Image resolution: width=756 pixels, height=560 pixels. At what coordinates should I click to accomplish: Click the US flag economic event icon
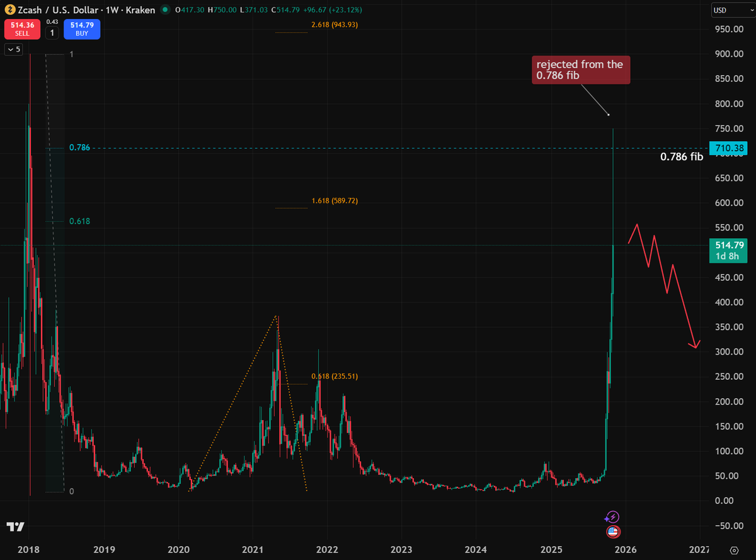pyautogui.click(x=612, y=532)
